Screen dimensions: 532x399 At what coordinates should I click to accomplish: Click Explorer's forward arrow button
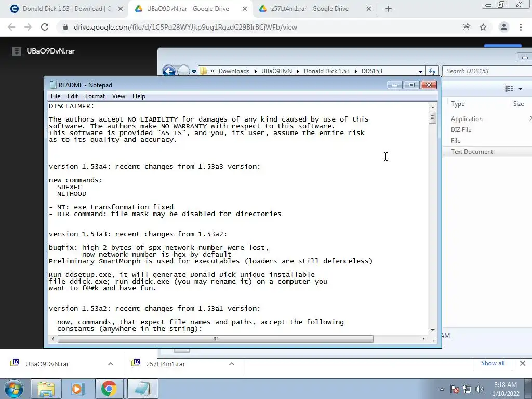[183, 71]
